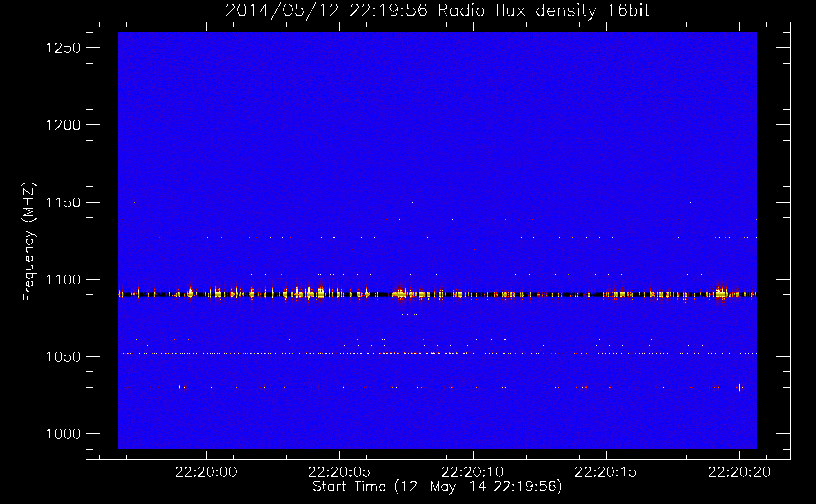816x504 pixels.
Task: Click the 1050 frequency tick label
Action: click(63, 357)
